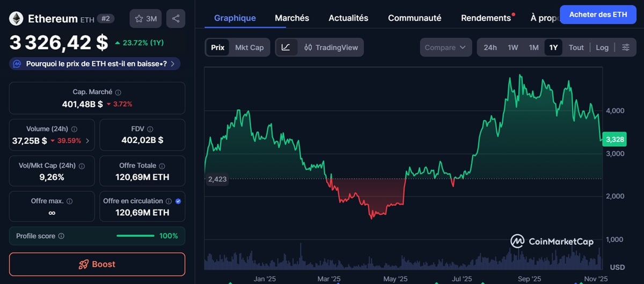The width and height of the screenshot is (644, 284).
Task: Open the chart settings sliders icon
Action: 626,47
